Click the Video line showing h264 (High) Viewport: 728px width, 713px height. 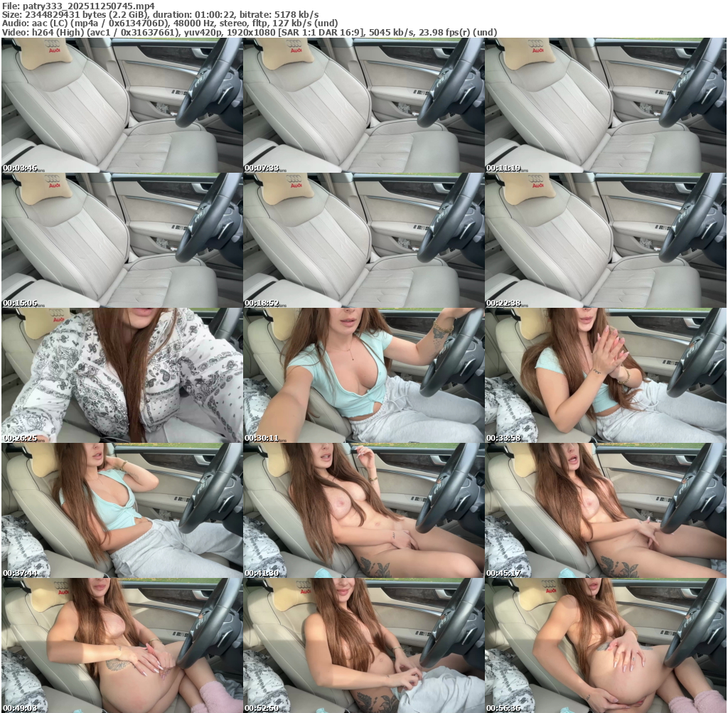point(250,33)
